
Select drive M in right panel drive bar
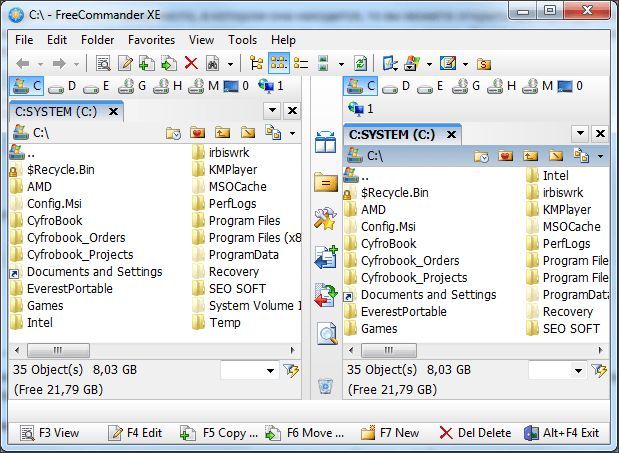(537, 86)
